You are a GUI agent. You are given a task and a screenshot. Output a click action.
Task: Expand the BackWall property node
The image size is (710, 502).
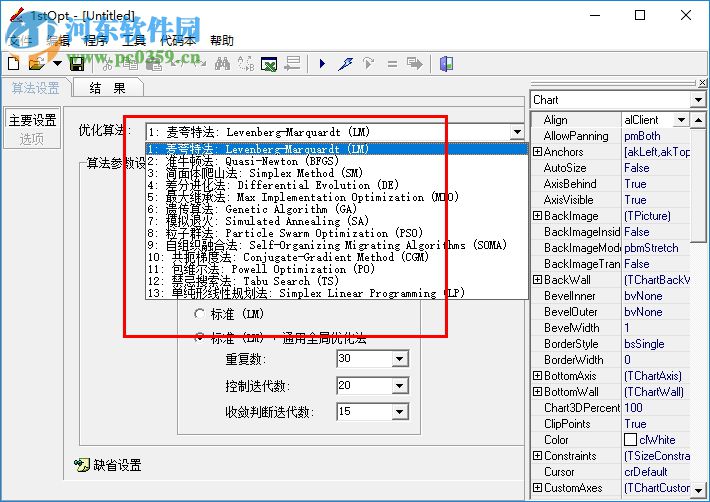[x=537, y=280]
